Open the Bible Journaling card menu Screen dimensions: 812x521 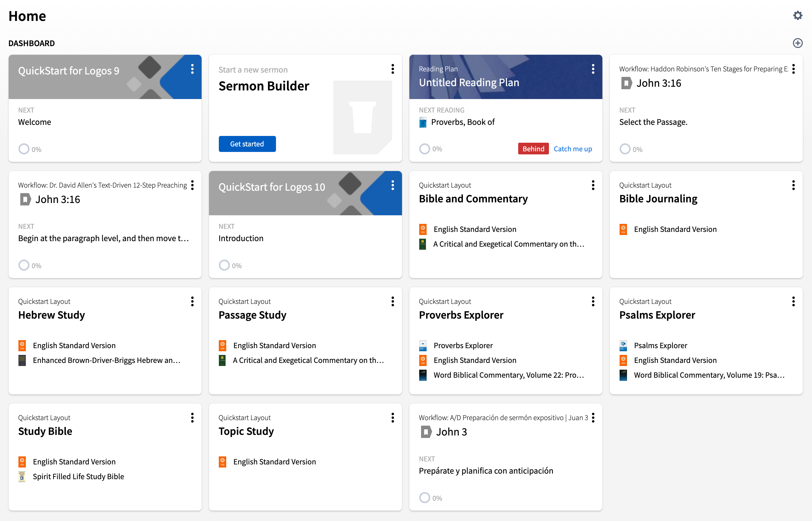[x=794, y=185]
